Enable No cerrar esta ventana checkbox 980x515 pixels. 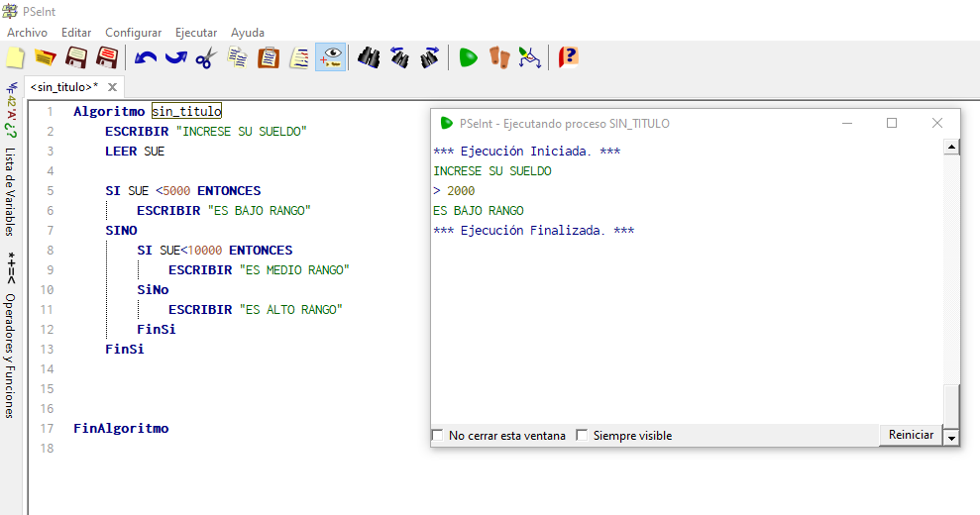click(x=438, y=435)
